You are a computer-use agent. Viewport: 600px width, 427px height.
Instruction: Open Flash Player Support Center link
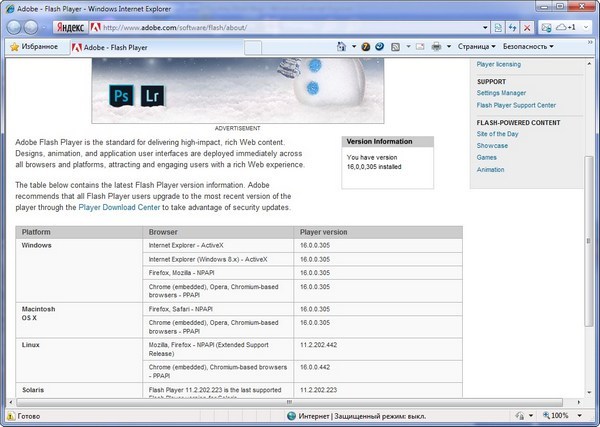516,105
